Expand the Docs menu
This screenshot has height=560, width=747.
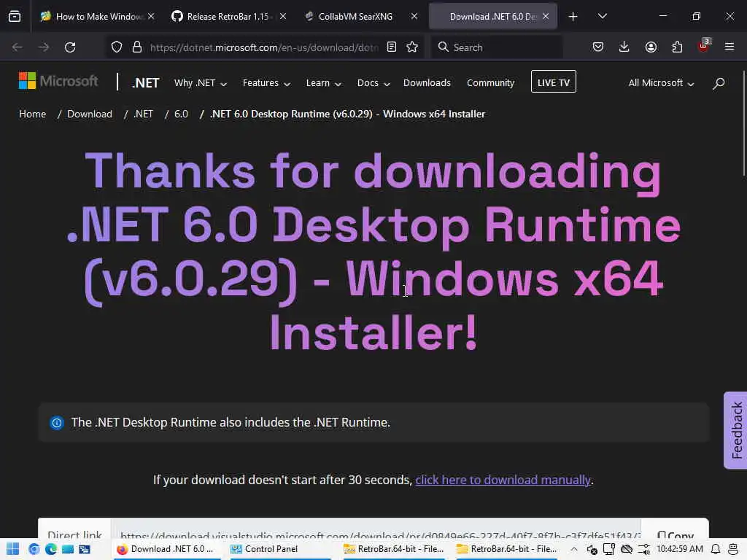pos(373,83)
